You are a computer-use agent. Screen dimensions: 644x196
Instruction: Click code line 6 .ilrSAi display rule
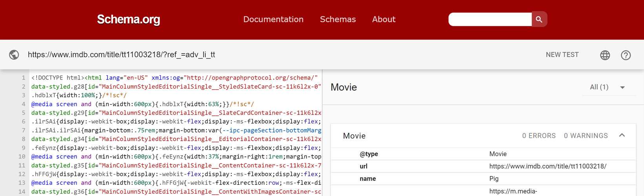[176, 122]
